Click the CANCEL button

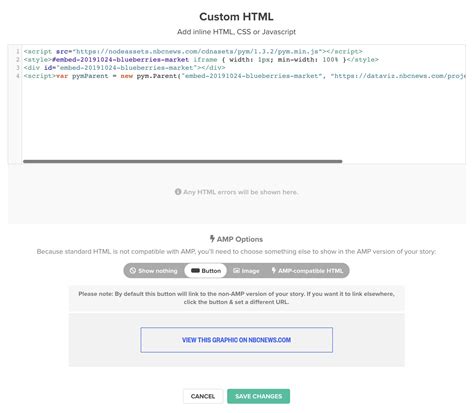(x=203, y=396)
